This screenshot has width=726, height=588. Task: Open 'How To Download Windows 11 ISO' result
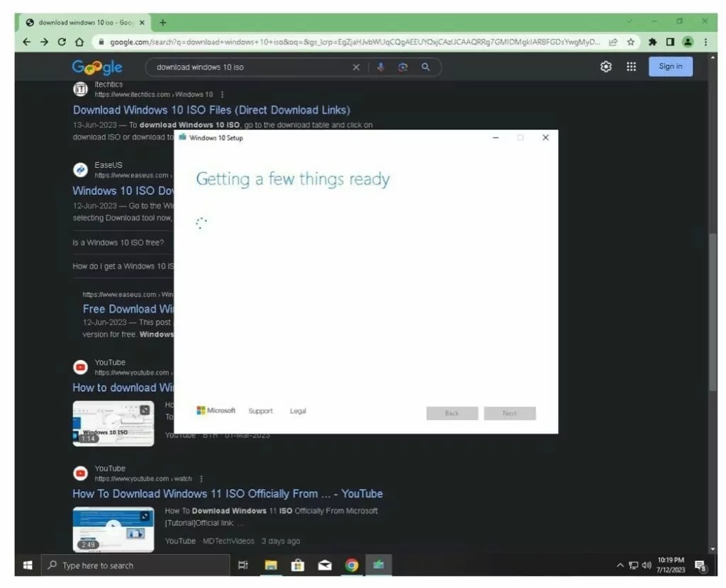(x=228, y=494)
